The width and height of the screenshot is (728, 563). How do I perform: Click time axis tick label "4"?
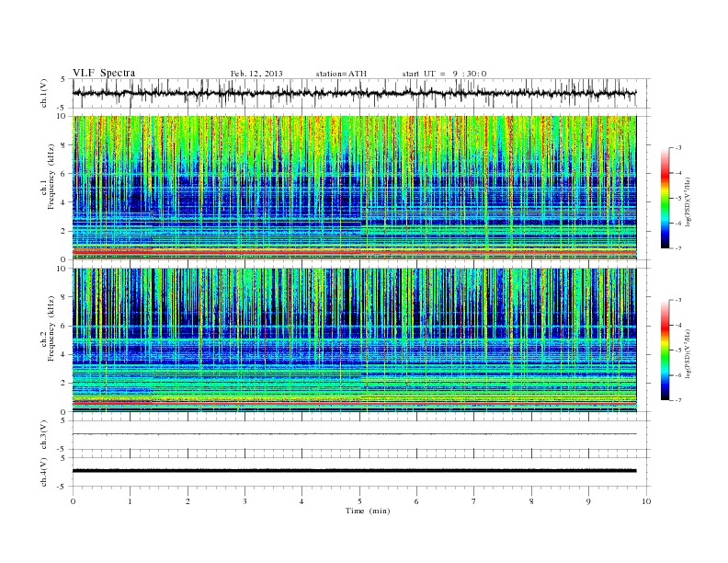301,501
